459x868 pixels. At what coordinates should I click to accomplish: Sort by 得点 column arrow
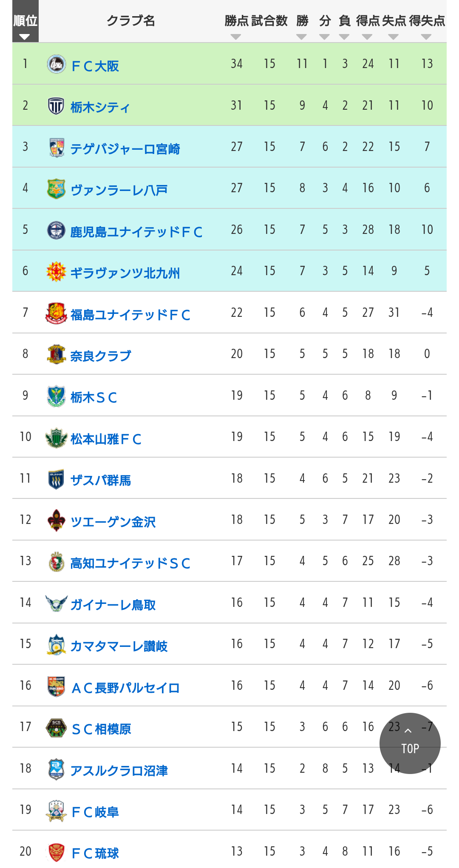click(367, 37)
